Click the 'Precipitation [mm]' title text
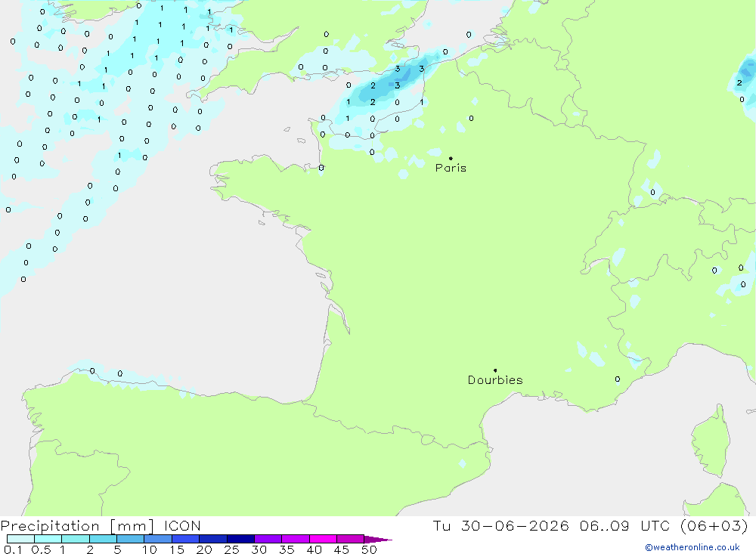Image resolution: width=756 pixels, height=554 pixels. 77,526
